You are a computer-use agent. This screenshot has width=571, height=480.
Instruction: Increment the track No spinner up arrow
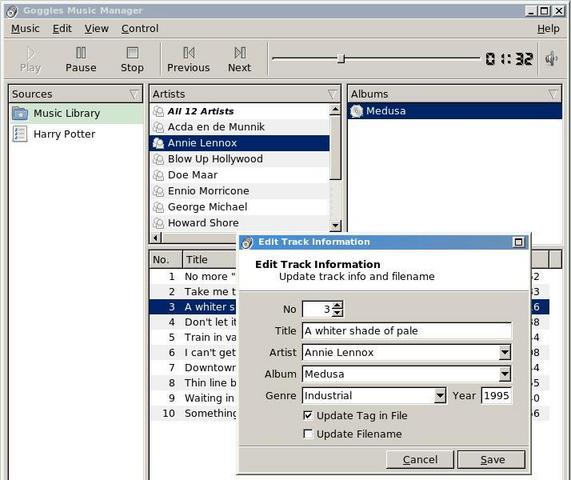pyautogui.click(x=338, y=305)
